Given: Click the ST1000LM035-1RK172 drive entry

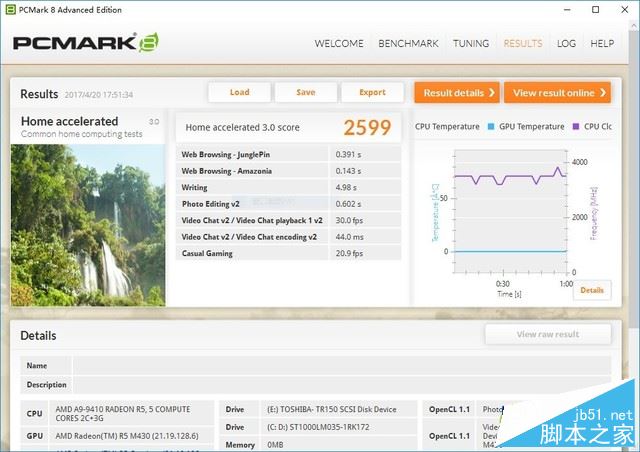Looking at the screenshot, I should pyautogui.click(x=318, y=427).
